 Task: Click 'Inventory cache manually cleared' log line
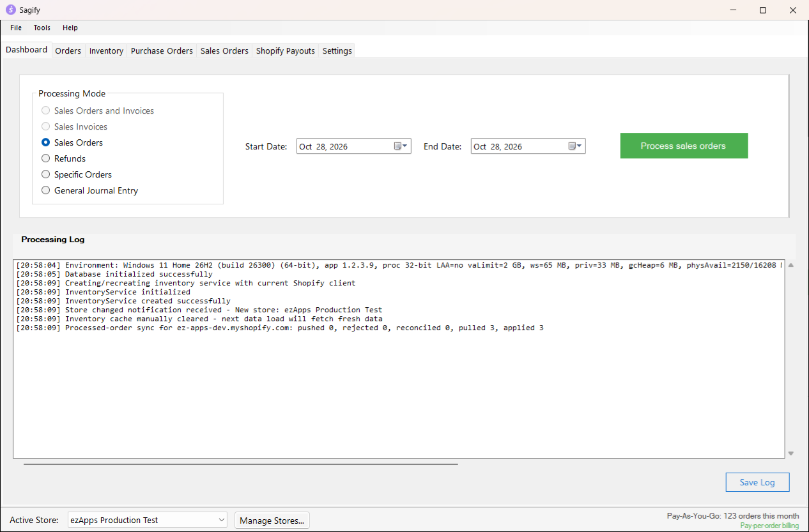[199, 319]
